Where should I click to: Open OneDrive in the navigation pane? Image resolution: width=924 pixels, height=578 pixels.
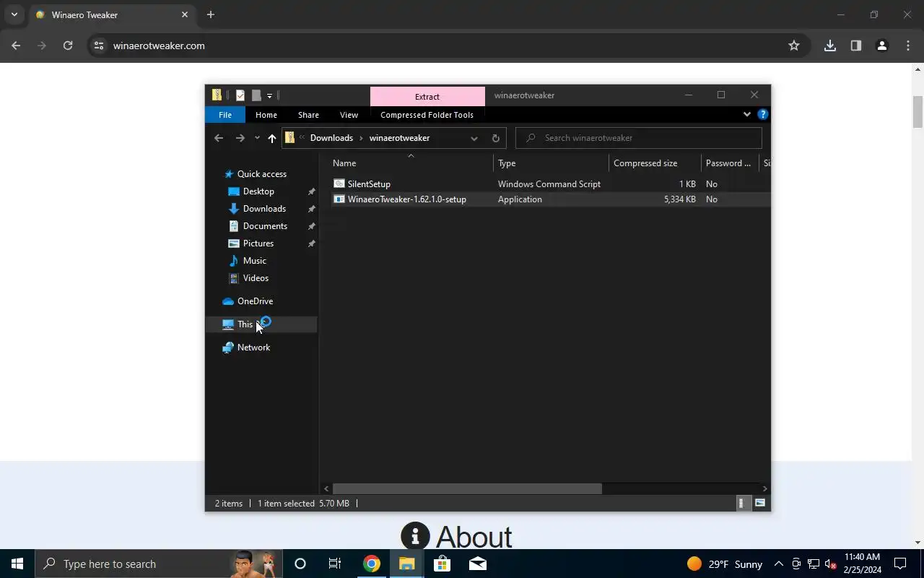click(255, 301)
